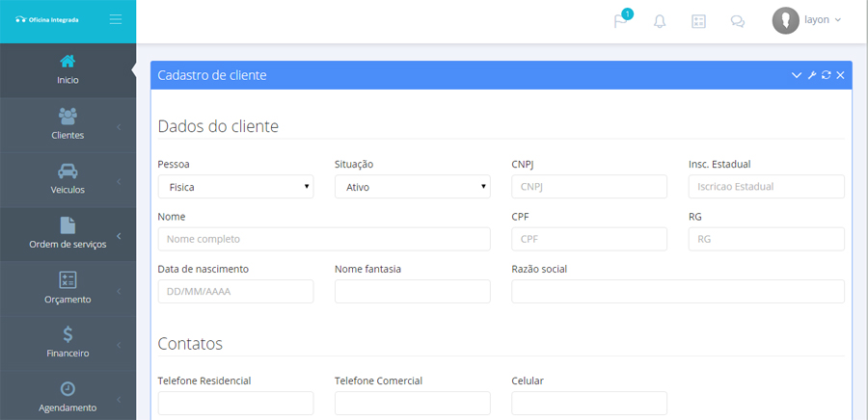Go to Inicio in sidebar
Screen dimensions: 868x420
(68, 69)
